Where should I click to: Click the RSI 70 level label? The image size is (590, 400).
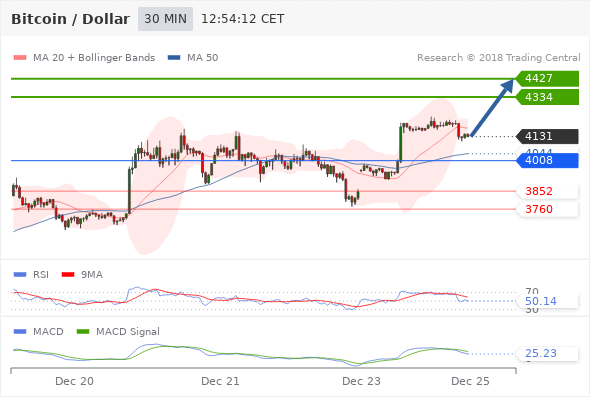pyautogui.click(x=532, y=291)
